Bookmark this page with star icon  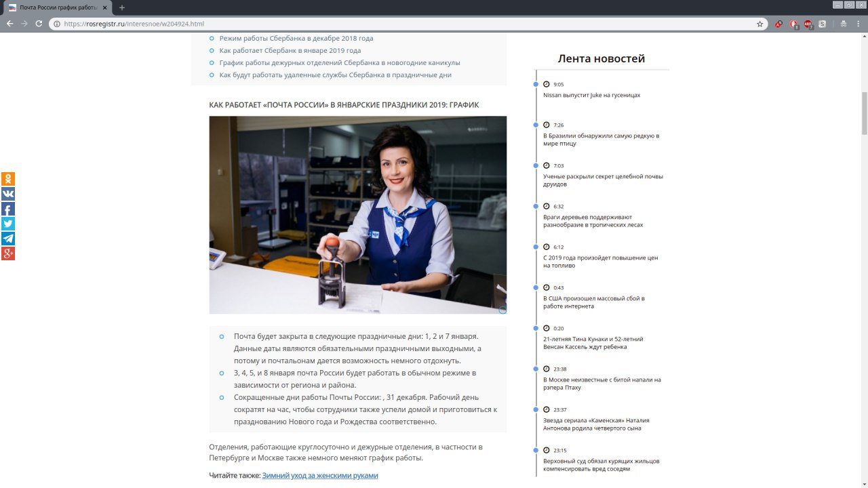tap(760, 24)
